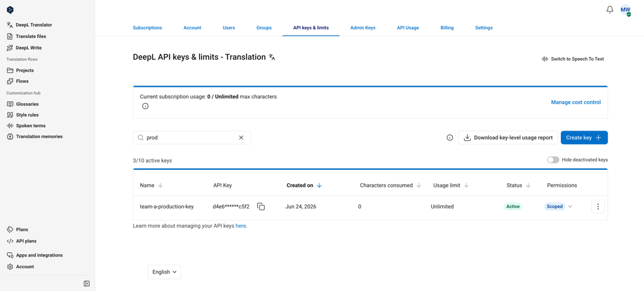Viewport: 644px width, 291px height.
Task: Open Spoken terms in sidebar
Action: tap(26, 126)
